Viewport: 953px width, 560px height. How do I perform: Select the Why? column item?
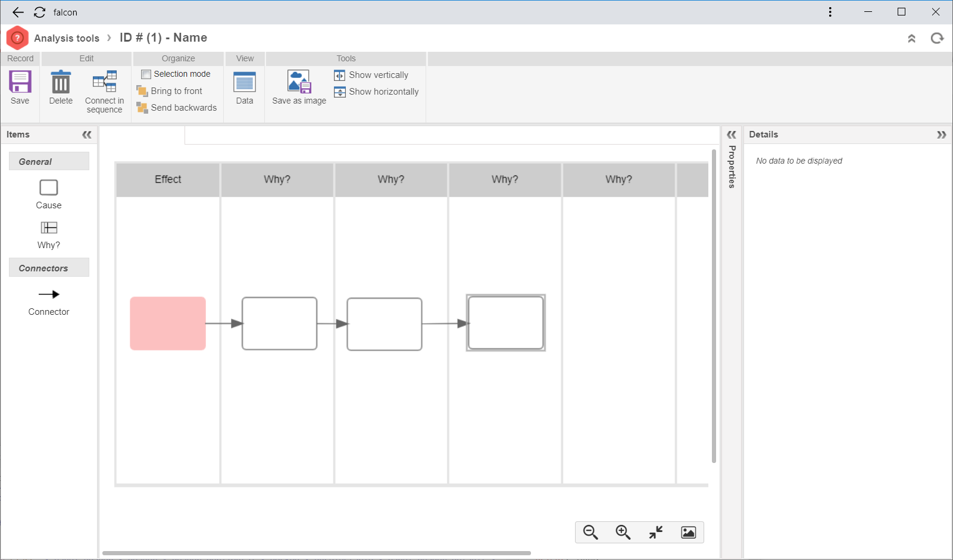49,235
